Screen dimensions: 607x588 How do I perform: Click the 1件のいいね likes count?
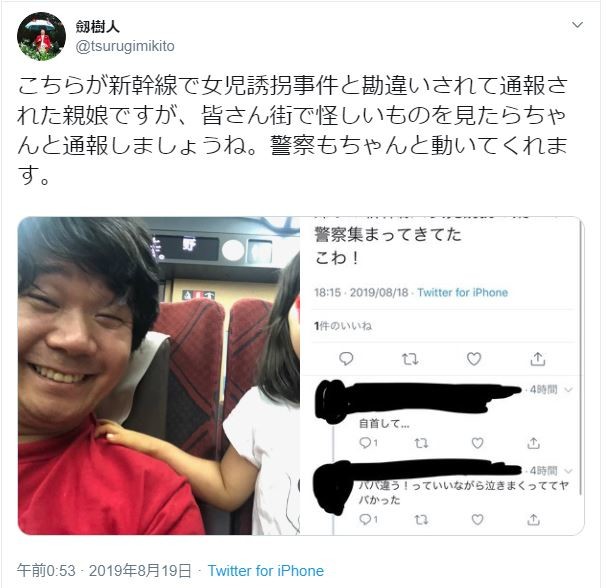tap(343, 326)
